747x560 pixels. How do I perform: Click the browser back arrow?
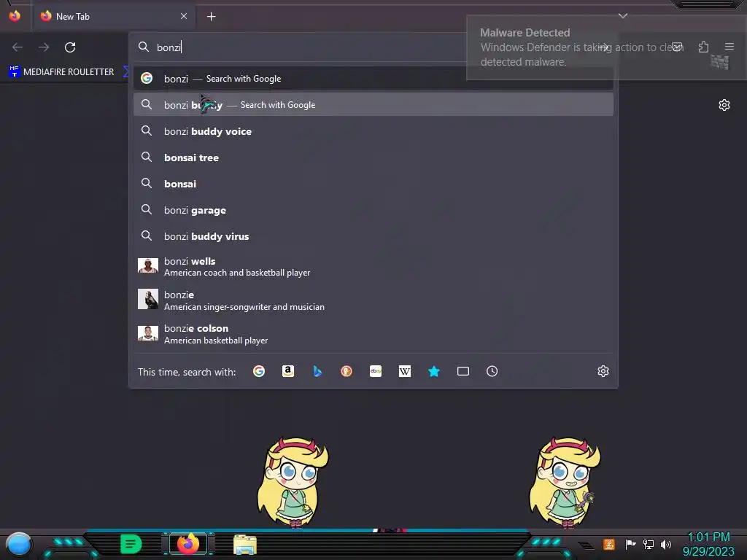(x=18, y=47)
